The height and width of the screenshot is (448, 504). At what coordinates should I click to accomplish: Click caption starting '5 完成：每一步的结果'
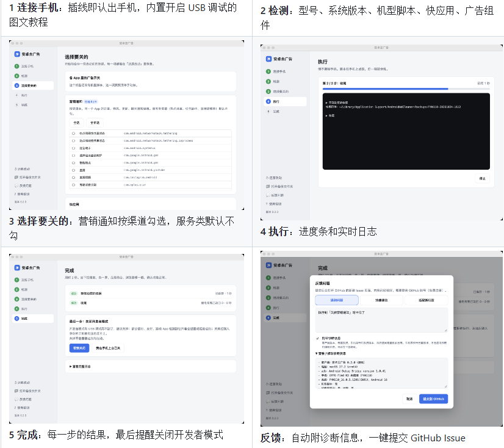coord(116,435)
